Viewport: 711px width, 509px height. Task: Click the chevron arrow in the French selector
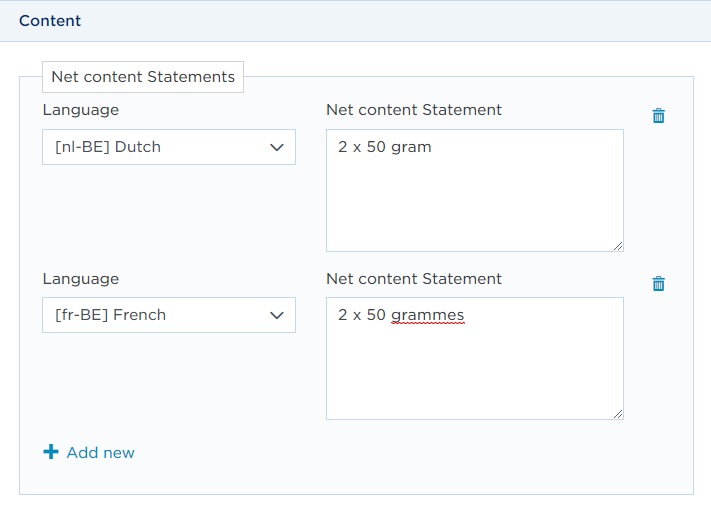[x=277, y=315]
